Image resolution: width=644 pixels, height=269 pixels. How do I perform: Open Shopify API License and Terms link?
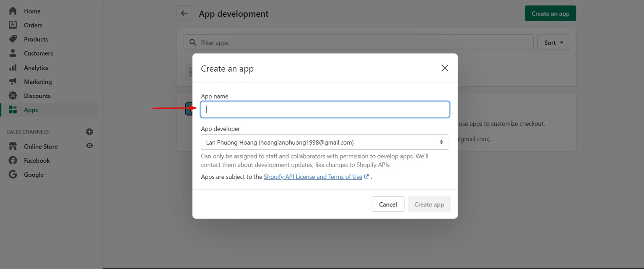(x=313, y=177)
